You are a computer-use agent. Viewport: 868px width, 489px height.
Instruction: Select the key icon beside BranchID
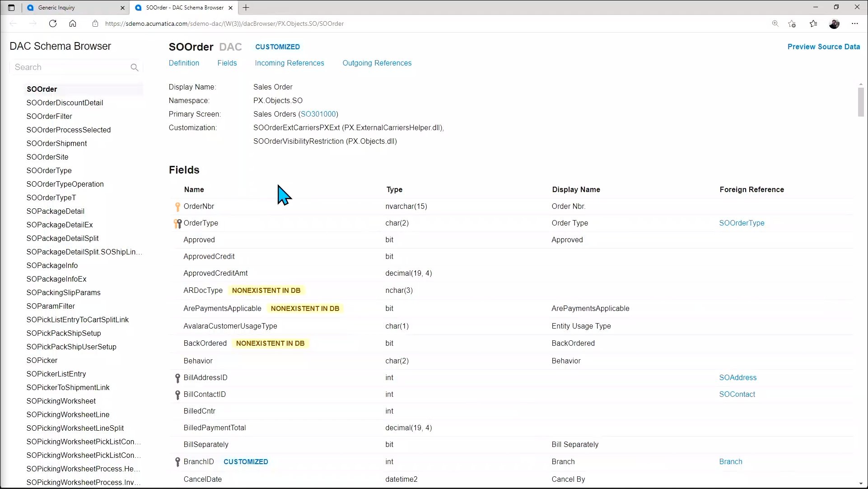pyautogui.click(x=177, y=461)
